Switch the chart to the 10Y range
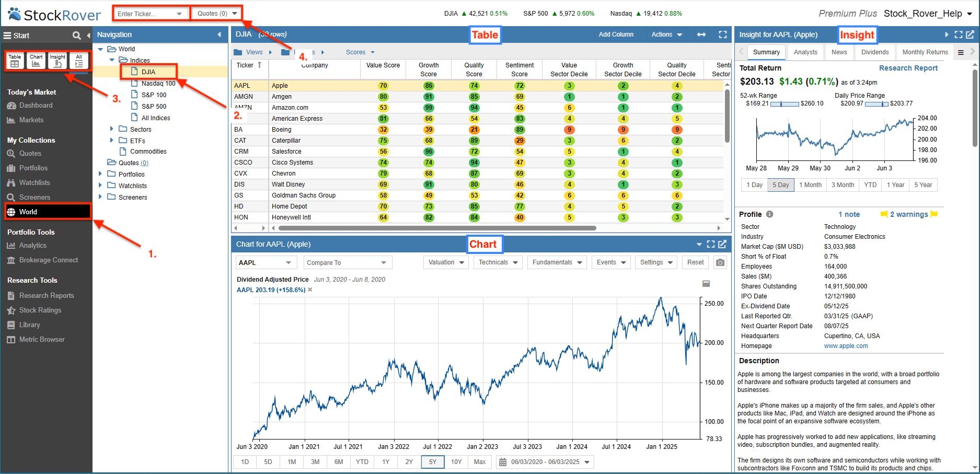Screen dimensions: 980x474 tap(456, 462)
